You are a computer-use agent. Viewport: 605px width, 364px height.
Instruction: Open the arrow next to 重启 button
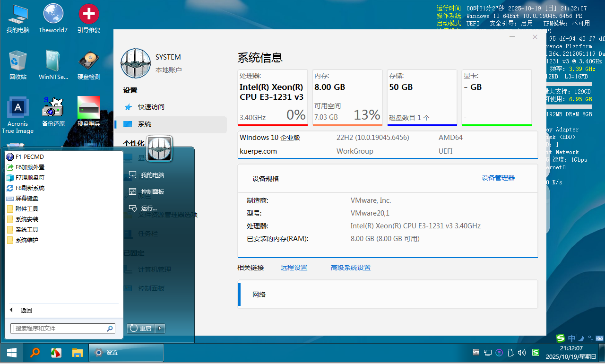(160, 328)
